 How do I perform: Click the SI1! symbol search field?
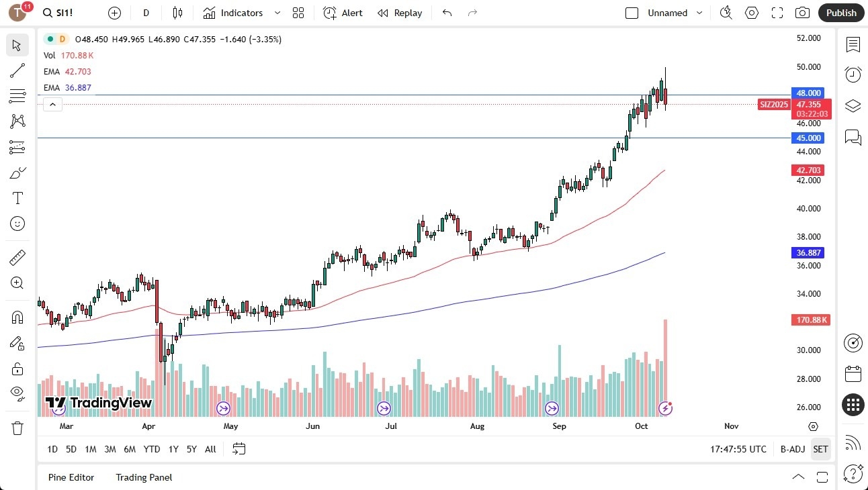[x=58, y=13]
